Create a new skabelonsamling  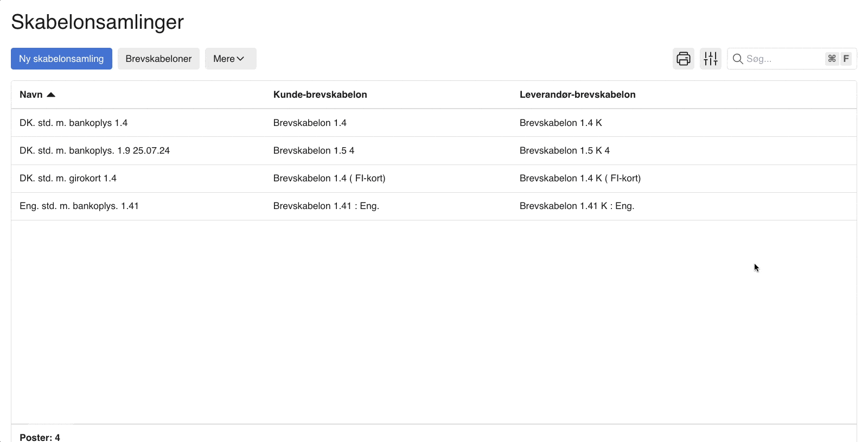pos(61,59)
